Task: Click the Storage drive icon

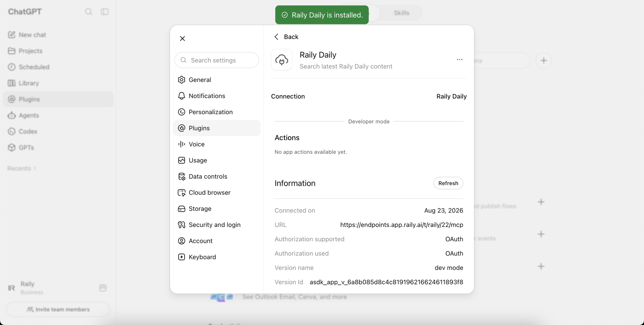Action: (182, 209)
